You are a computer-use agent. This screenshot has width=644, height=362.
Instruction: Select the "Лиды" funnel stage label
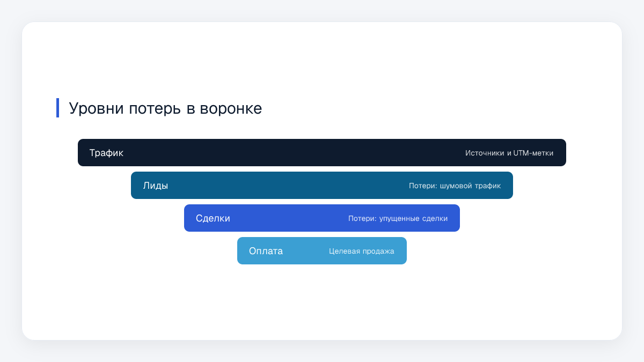pyautogui.click(x=156, y=186)
